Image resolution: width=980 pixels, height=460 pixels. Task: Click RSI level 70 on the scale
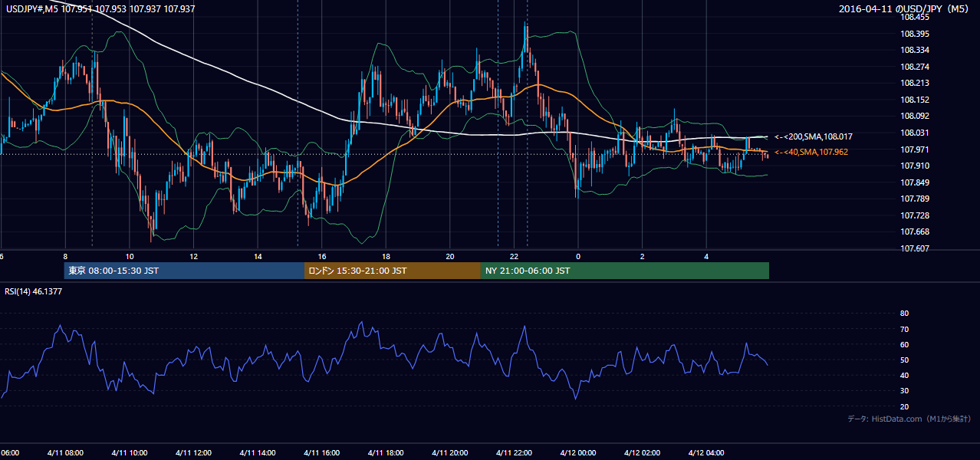tap(904, 329)
